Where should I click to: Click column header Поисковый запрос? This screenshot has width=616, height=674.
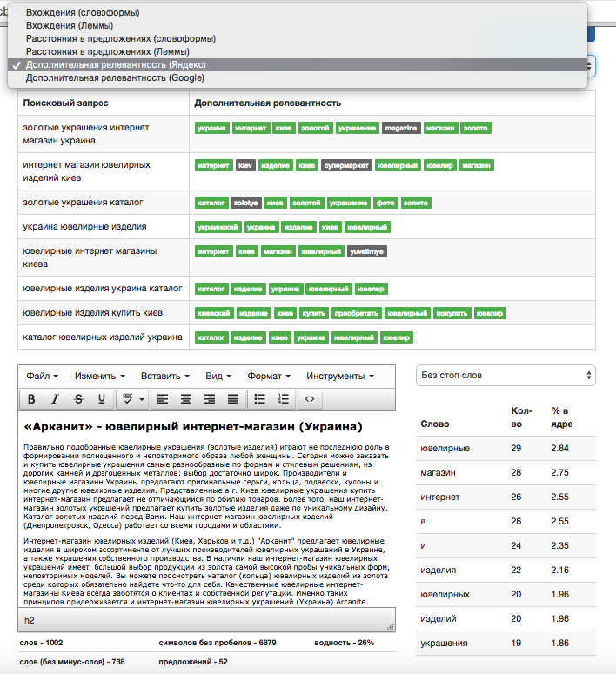66,103
